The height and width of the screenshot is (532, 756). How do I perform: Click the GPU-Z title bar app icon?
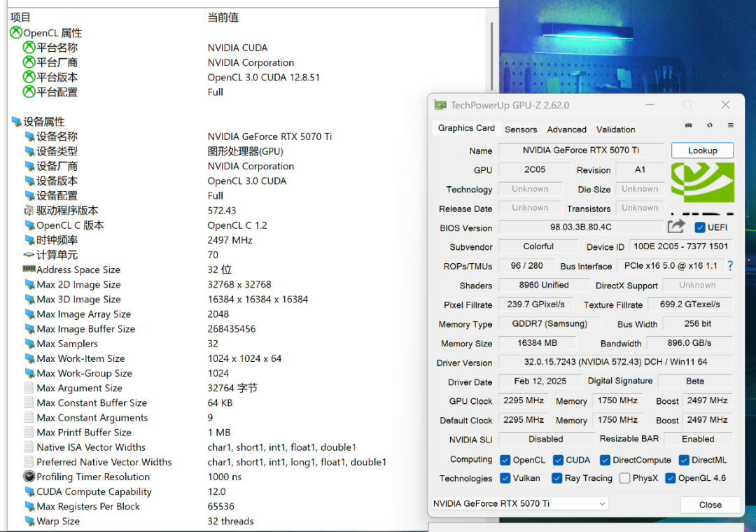[x=440, y=105]
